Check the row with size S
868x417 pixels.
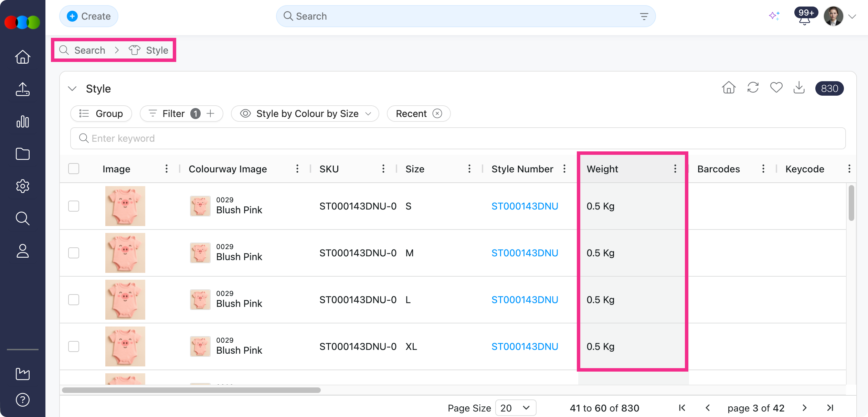click(x=74, y=206)
